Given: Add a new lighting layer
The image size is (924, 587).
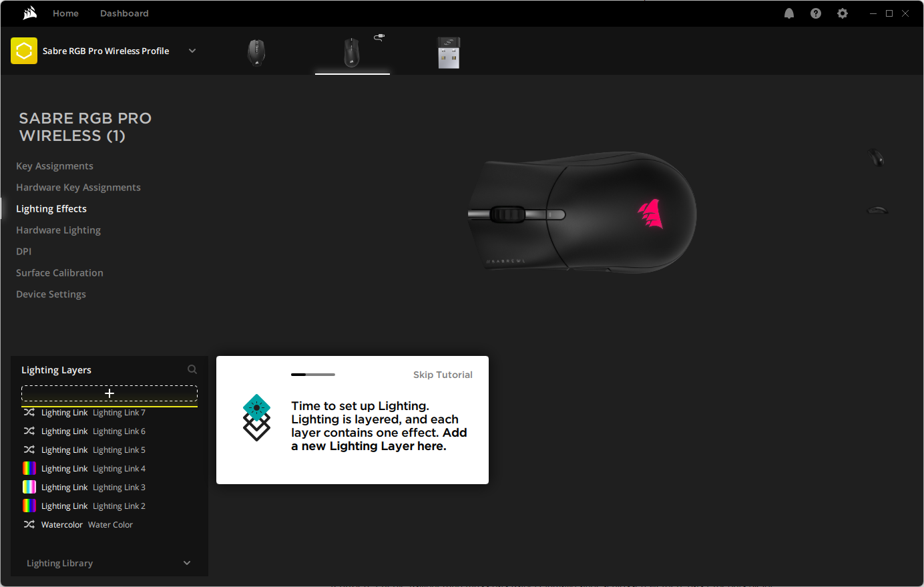Looking at the screenshot, I should 109,393.
